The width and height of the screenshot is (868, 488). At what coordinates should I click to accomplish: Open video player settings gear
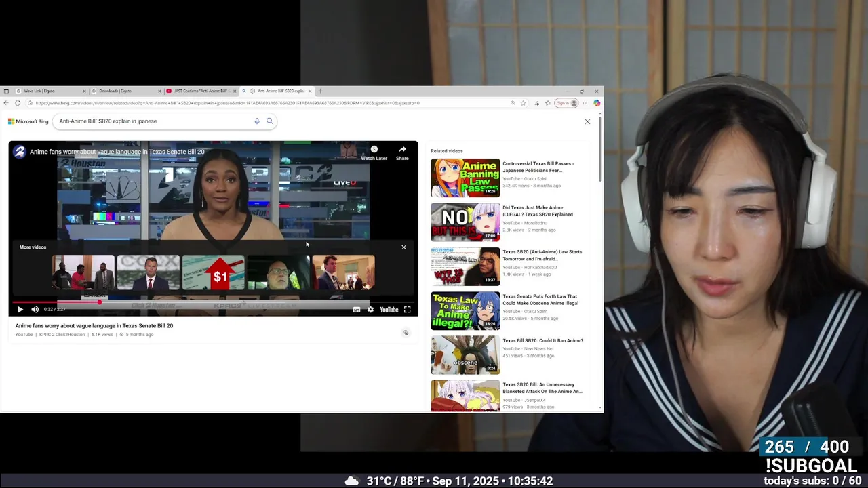370,310
